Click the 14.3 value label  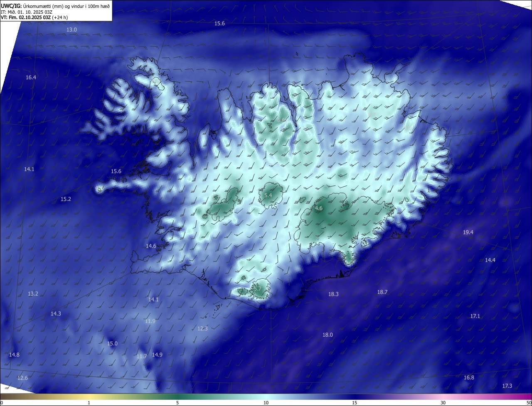tap(56, 314)
